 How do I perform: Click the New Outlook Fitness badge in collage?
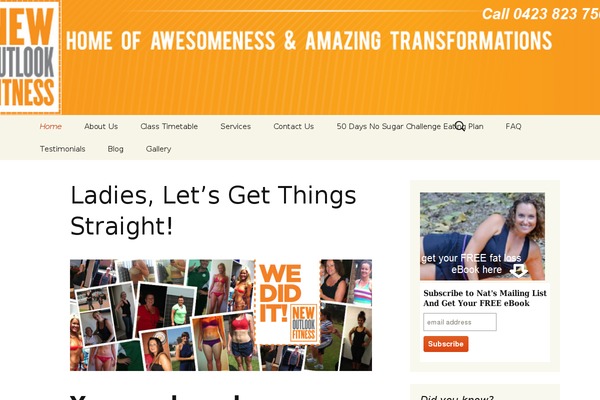(304, 323)
